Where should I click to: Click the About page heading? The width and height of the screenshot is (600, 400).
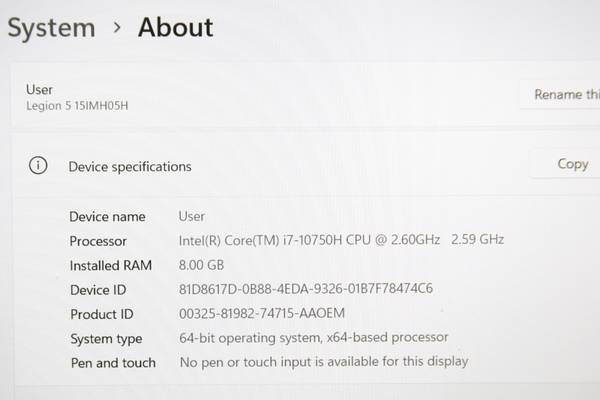[176, 28]
